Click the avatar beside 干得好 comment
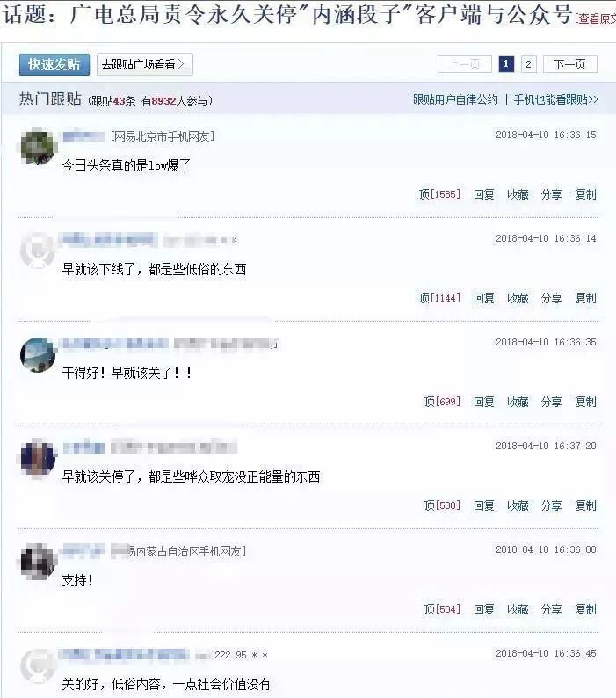The width and height of the screenshot is (616, 698). click(x=39, y=354)
